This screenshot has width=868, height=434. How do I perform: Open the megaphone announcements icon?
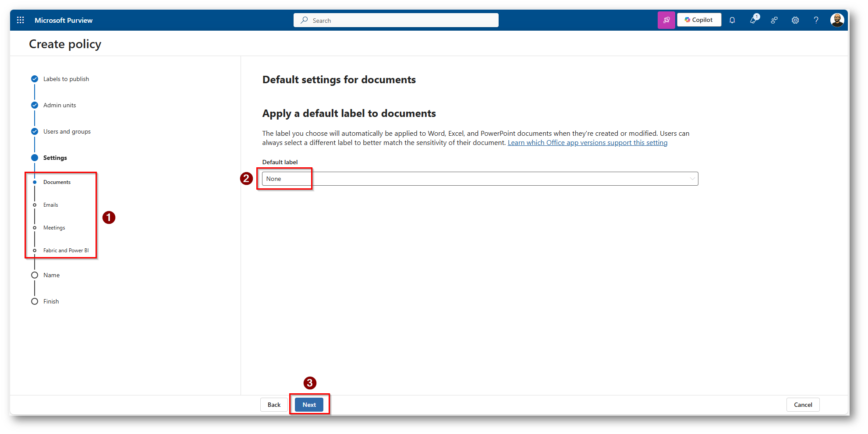click(753, 20)
